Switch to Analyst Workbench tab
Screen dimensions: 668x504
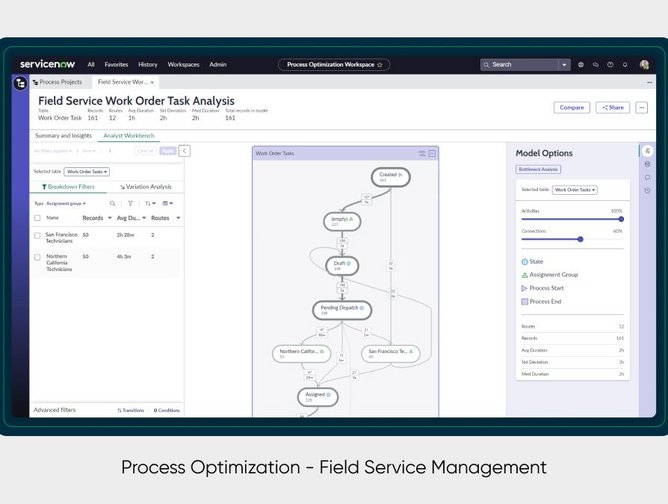(x=129, y=135)
